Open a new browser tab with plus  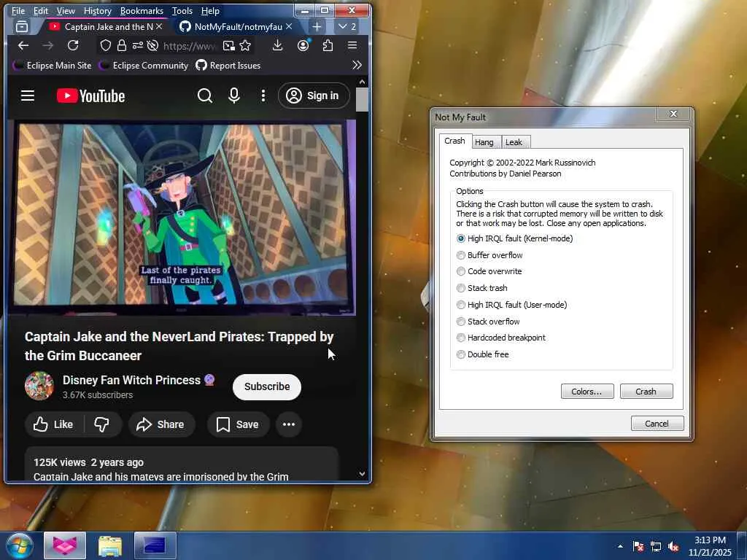(317, 27)
